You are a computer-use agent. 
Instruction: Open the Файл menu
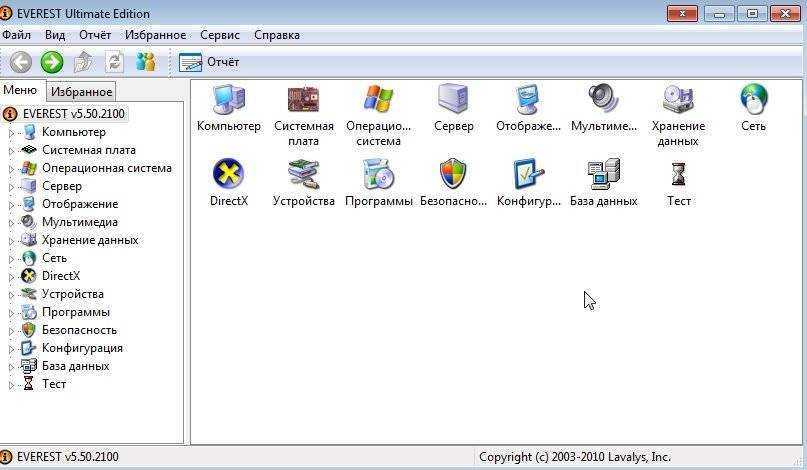(x=16, y=35)
